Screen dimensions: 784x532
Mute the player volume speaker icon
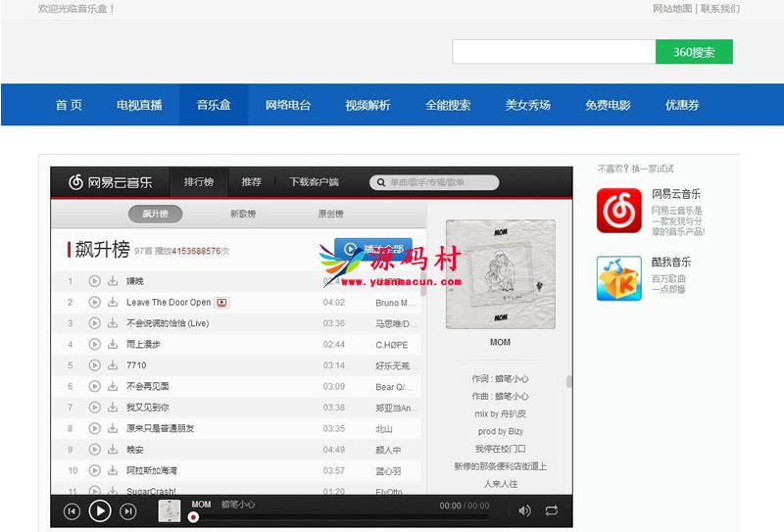tap(524, 510)
